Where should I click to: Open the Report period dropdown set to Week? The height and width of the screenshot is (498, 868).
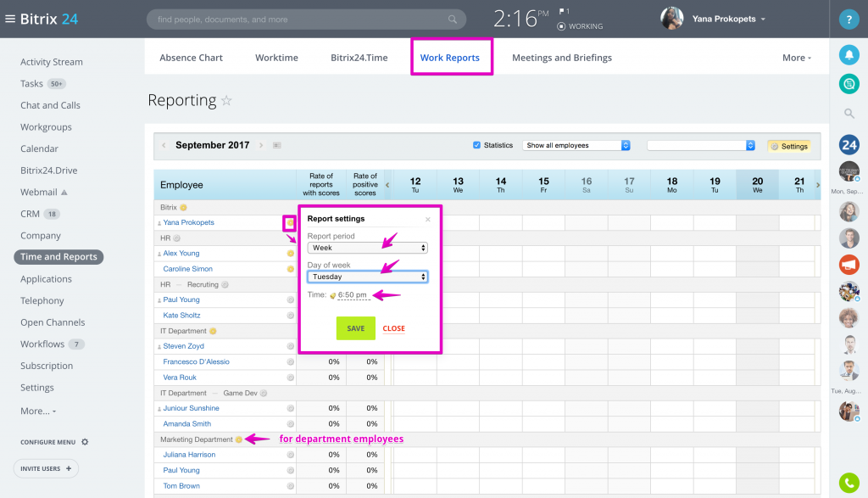pyautogui.click(x=368, y=248)
